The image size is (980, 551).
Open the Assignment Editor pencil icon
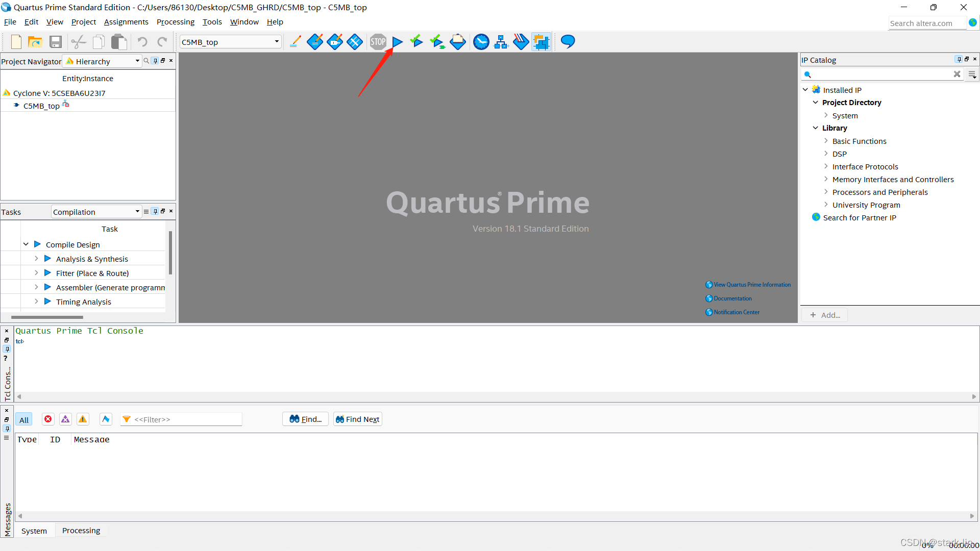(295, 42)
